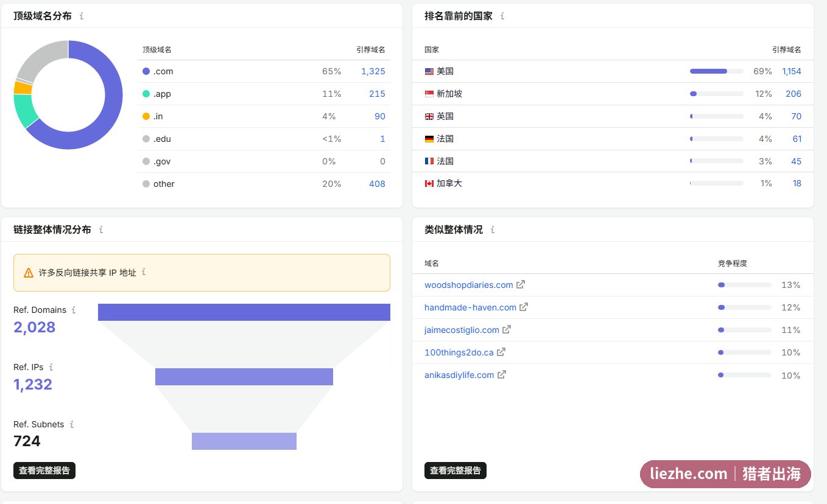Open the 100things2do.ca domain link
The width and height of the screenshot is (827, 504).
[459, 352]
